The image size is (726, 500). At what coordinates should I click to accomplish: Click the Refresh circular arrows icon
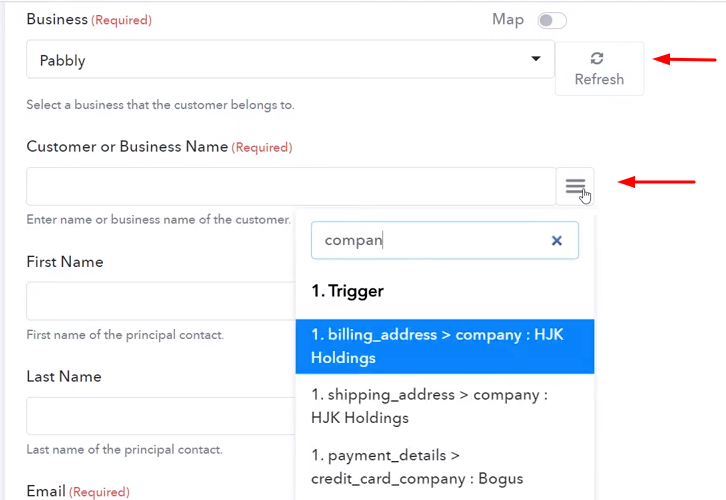[x=597, y=58]
